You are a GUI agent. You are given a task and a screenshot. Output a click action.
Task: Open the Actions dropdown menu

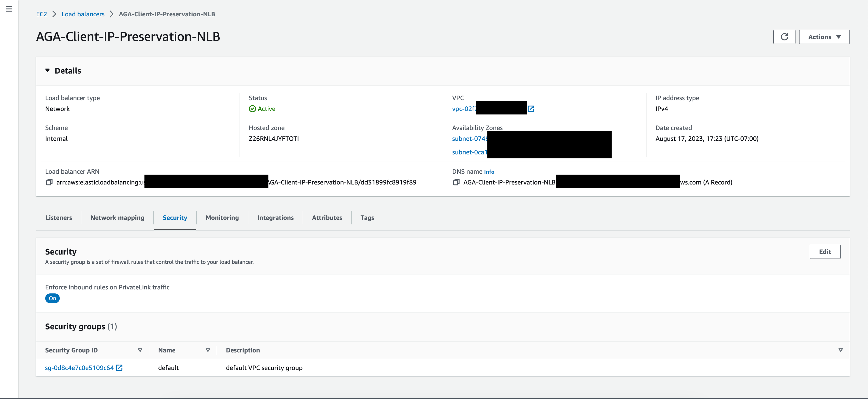[x=824, y=37]
